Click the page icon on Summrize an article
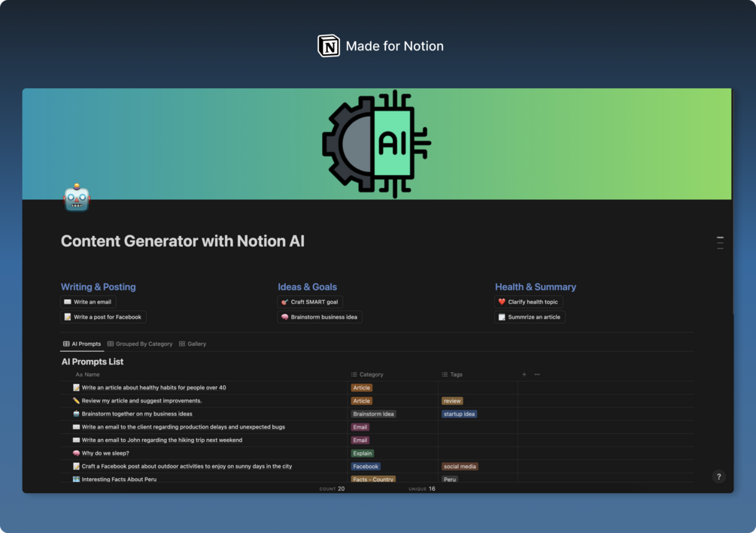The height and width of the screenshot is (533, 756). tap(502, 317)
